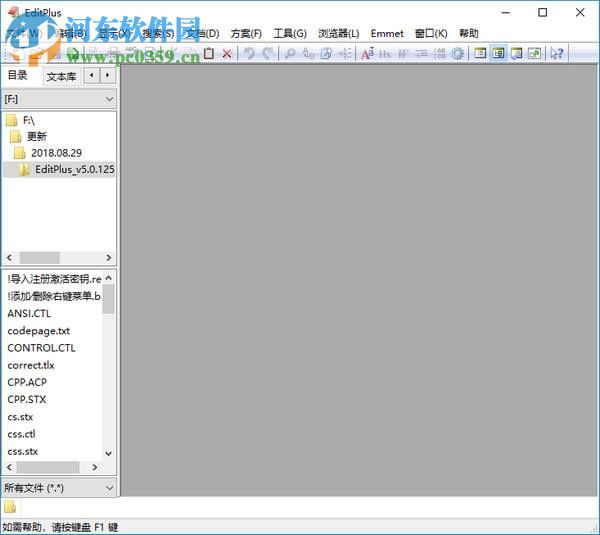
Task: Click the green globe browser icon
Action: [73, 54]
